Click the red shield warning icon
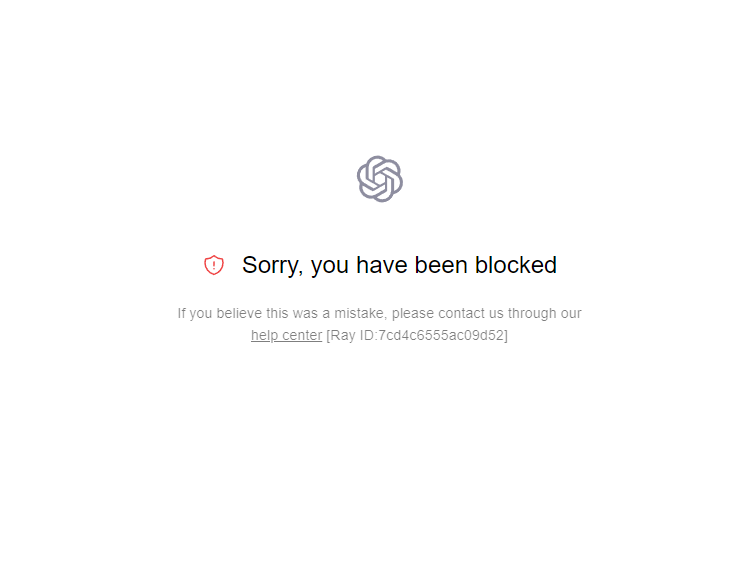Screen dimensions: 742x572 (x=213, y=265)
